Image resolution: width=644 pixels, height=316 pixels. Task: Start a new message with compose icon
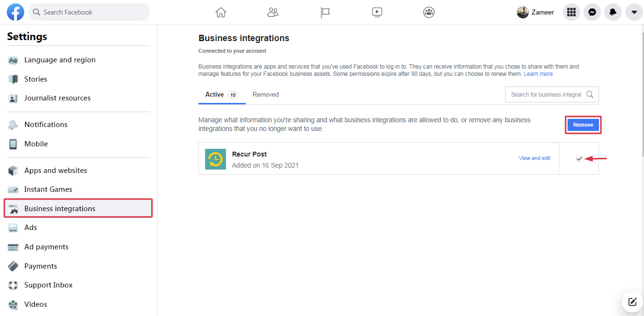click(x=632, y=302)
